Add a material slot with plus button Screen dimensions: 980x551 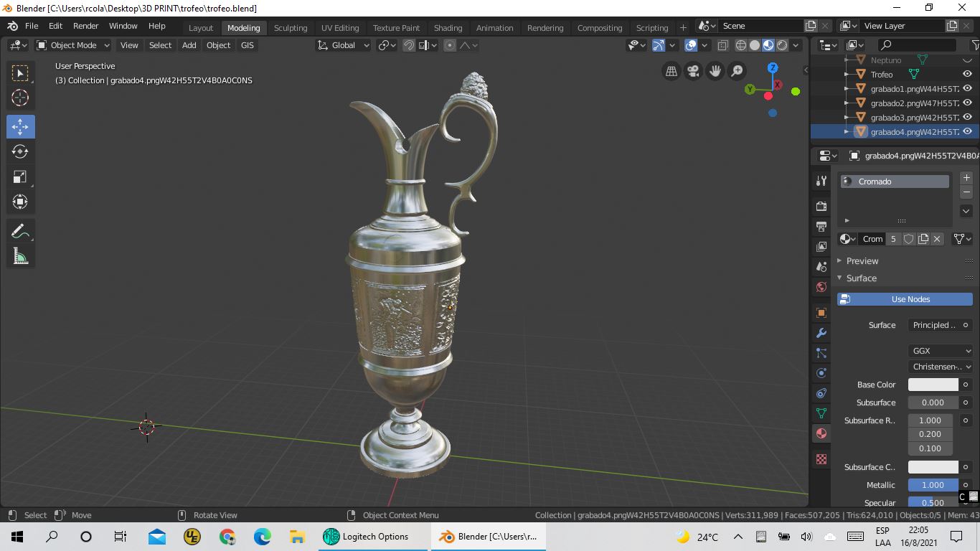coord(966,178)
